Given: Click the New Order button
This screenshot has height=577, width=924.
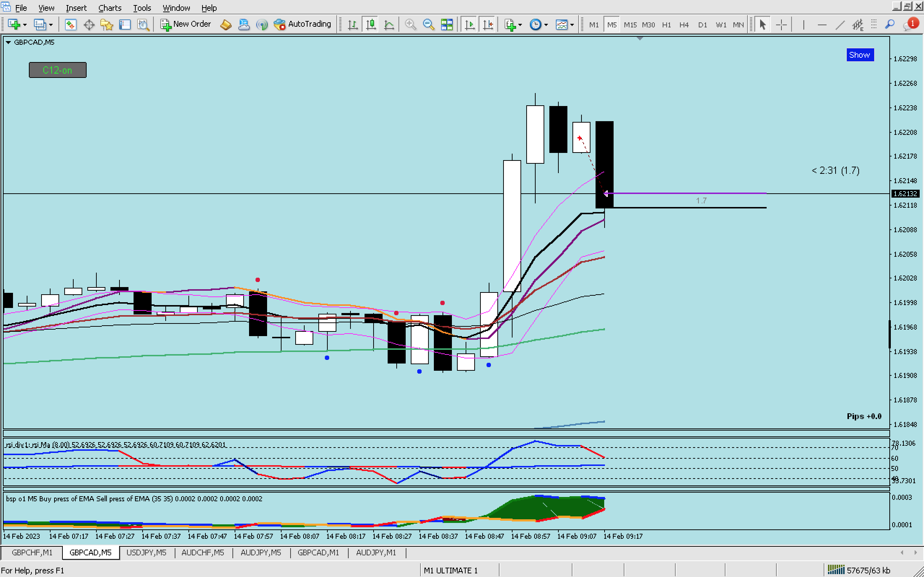Looking at the screenshot, I should coord(186,24).
